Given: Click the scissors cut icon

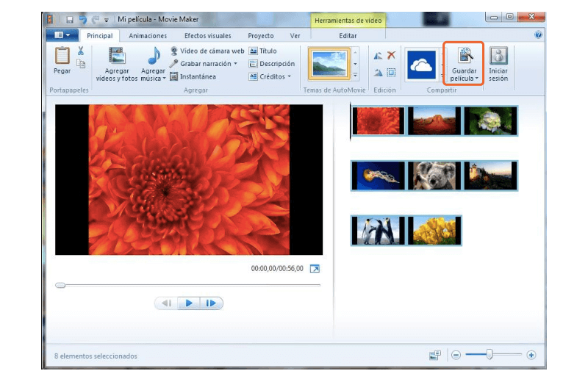Looking at the screenshot, I should tap(81, 51).
